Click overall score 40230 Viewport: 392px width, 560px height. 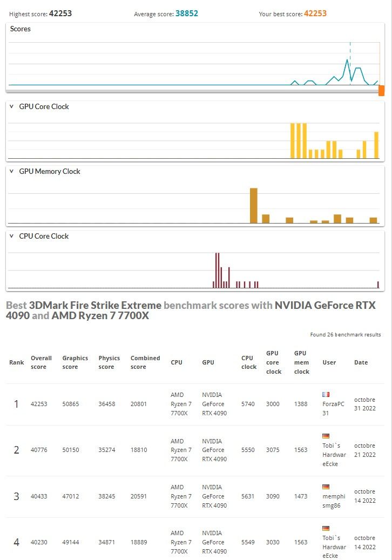[x=39, y=542]
